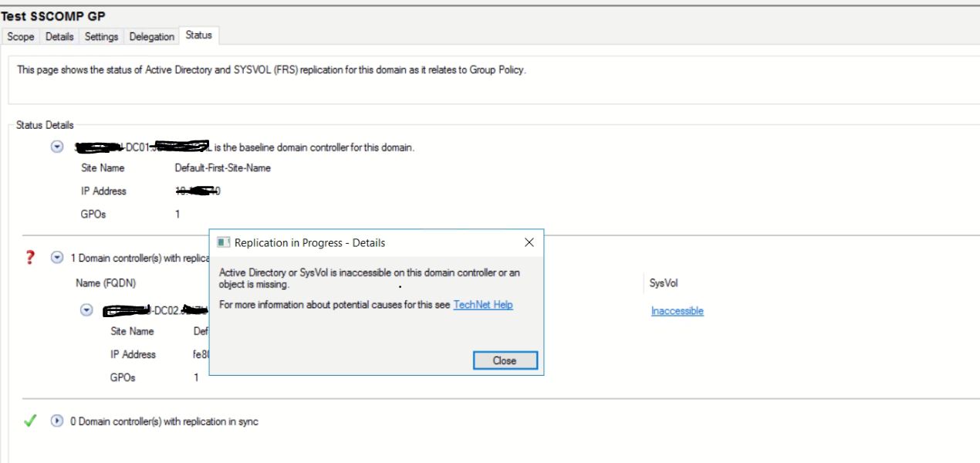
Task: Collapse the baseline domain controller details
Action: [x=56, y=147]
